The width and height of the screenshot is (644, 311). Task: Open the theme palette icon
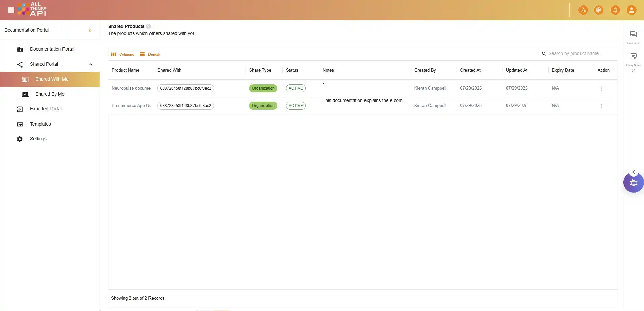tap(599, 10)
